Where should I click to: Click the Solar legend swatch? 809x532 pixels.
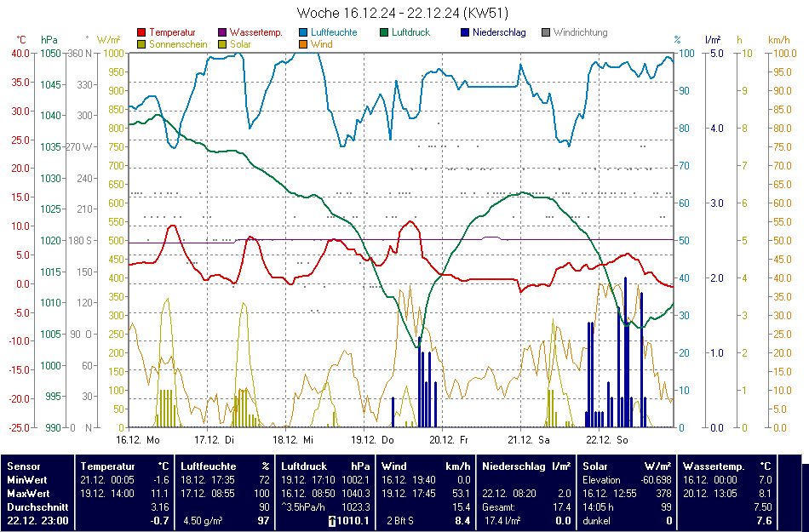(222, 44)
